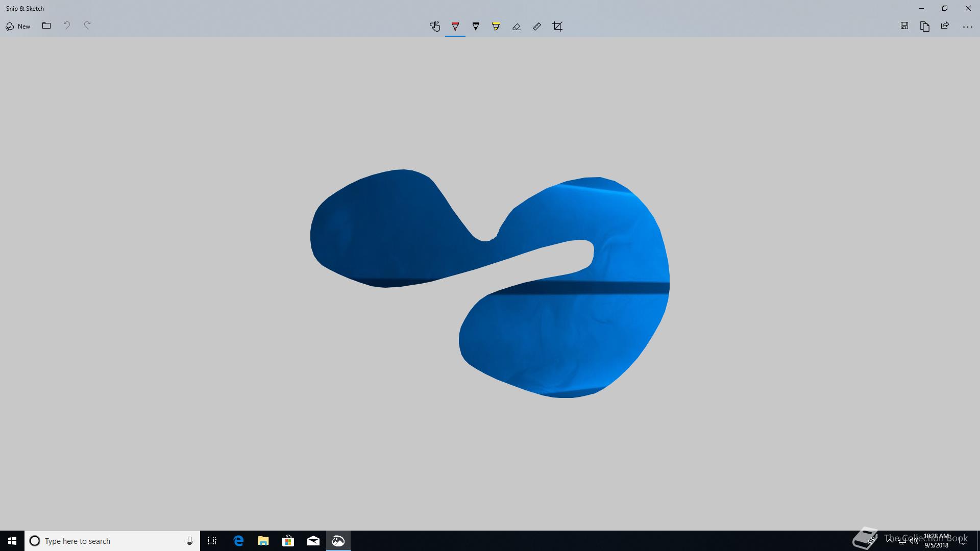Open the See more menu
The height and width of the screenshot is (551, 980).
tap(967, 27)
